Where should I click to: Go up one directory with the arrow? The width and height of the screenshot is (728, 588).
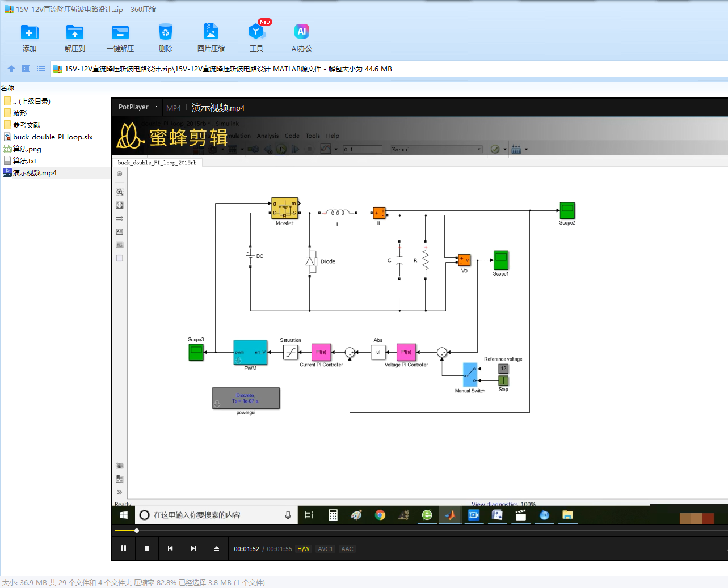pos(11,69)
